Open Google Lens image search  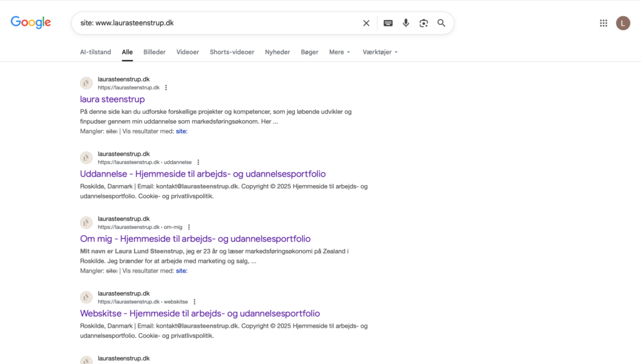(x=424, y=23)
